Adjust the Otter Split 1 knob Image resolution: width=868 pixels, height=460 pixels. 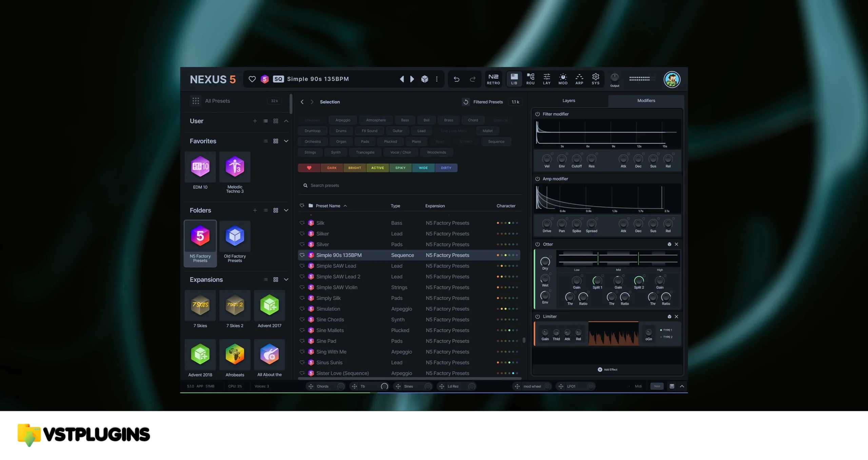[x=597, y=281]
